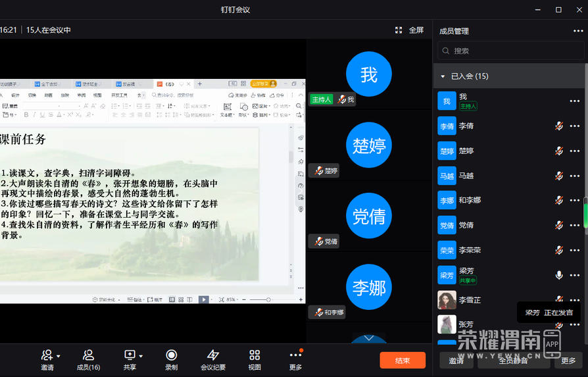The height and width of the screenshot is (377, 588).
Task: Open the dropdown arrow beside 共享
Action: coord(141,356)
